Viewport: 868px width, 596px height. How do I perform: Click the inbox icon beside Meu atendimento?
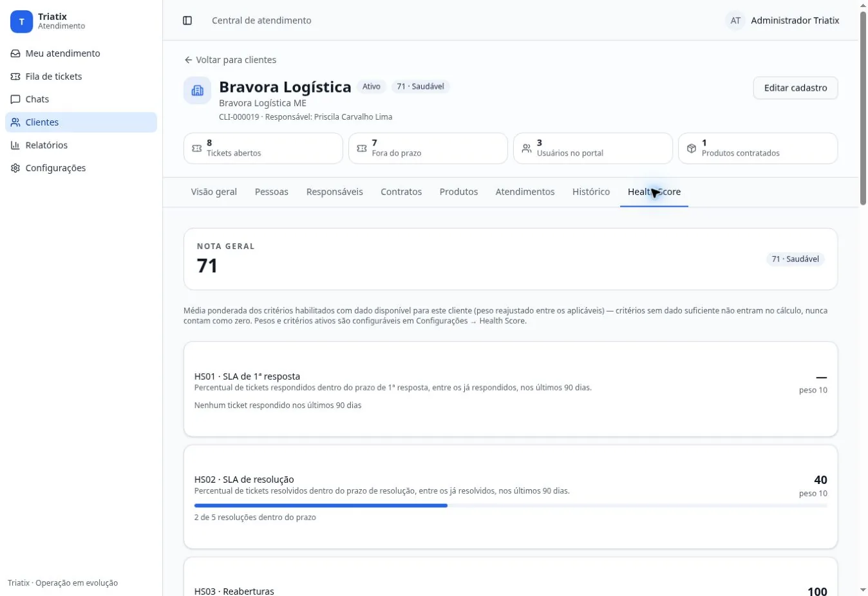tap(15, 53)
